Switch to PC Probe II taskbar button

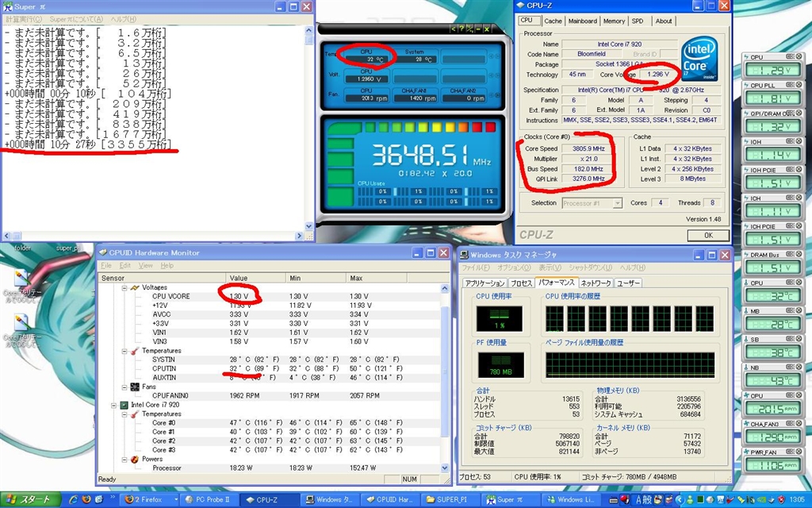click(x=209, y=500)
